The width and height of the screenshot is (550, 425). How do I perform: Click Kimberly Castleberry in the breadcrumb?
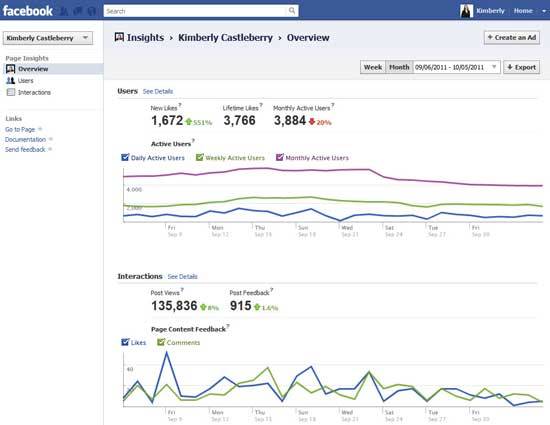(x=225, y=37)
